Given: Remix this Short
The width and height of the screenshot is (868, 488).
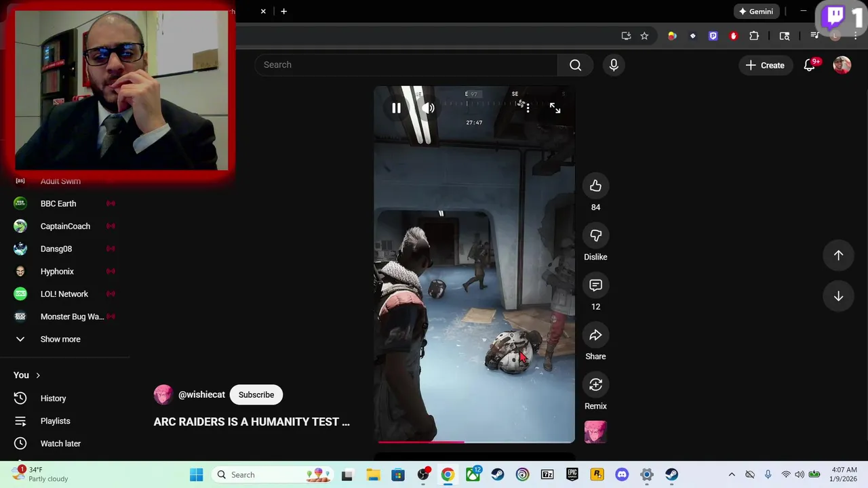Looking at the screenshot, I should (595, 385).
